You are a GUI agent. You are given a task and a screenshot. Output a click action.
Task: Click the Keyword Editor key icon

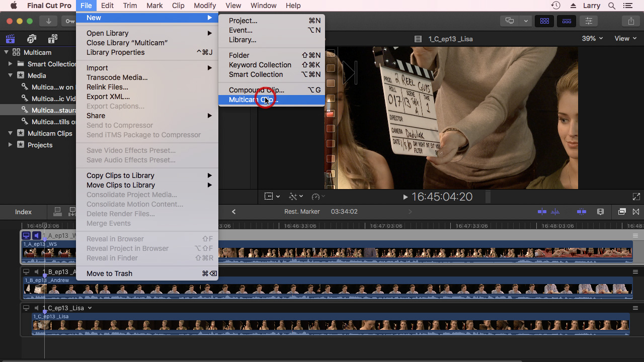coord(69,21)
